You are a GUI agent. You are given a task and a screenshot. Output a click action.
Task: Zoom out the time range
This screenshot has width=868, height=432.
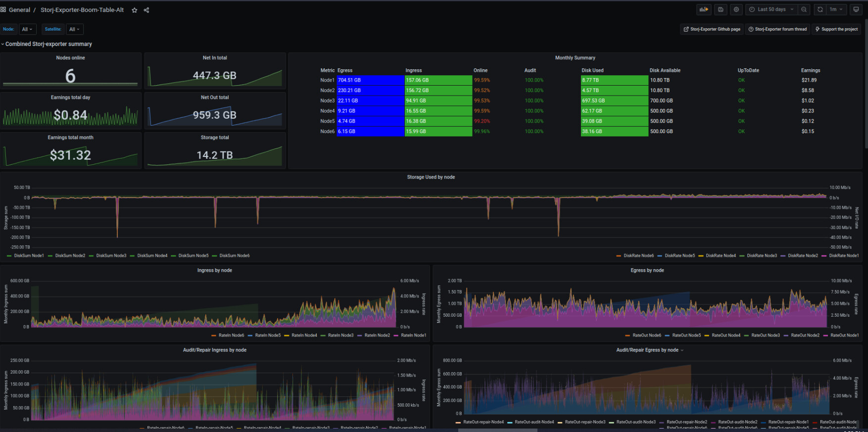[x=804, y=9]
